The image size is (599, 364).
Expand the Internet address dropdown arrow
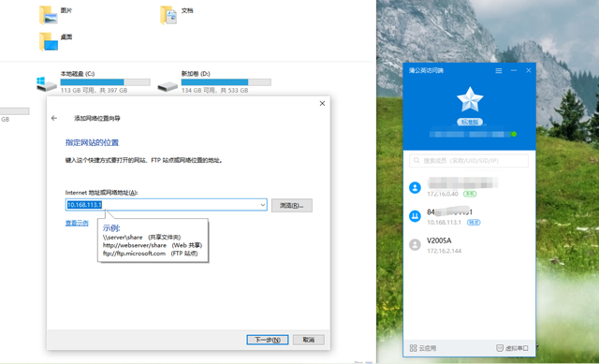coord(262,205)
